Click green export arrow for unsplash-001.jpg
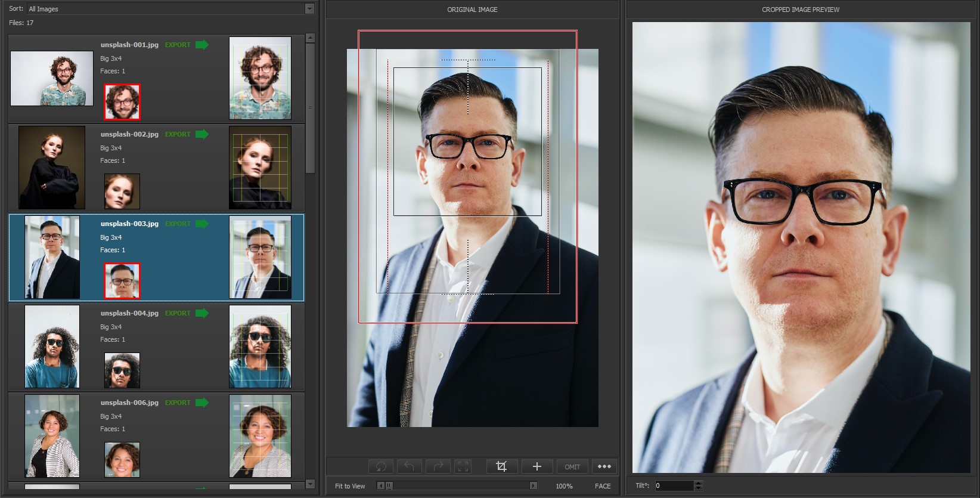Screen dimensions: 980x498 (202, 45)
